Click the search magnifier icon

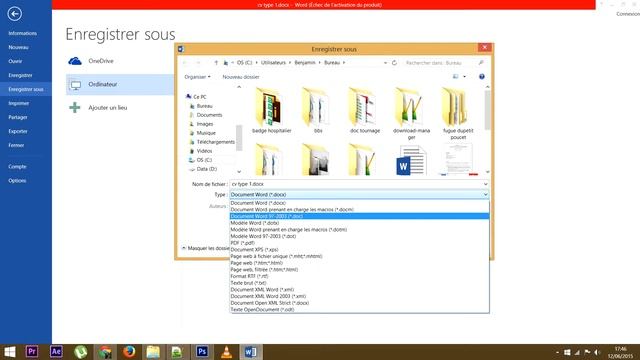pyautogui.click(x=481, y=63)
